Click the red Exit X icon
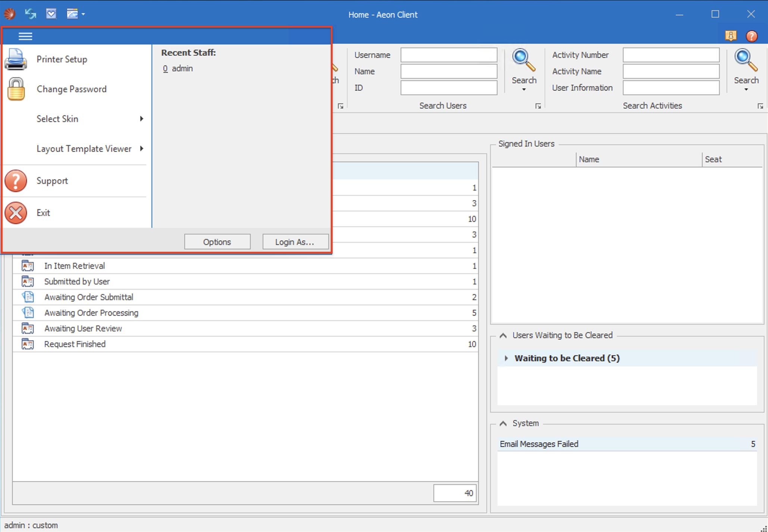The height and width of the screenshot is (532, 768). [x=16, y=213]
